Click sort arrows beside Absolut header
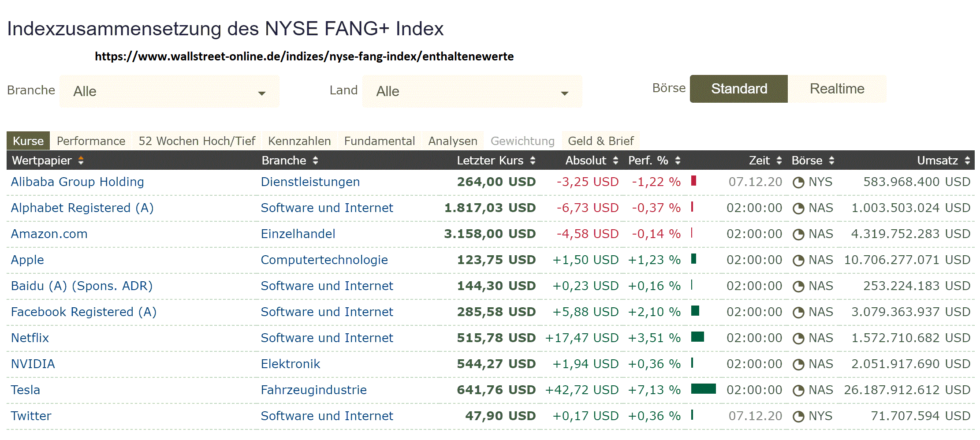This screenshot has width=980, height=440. 615,161
